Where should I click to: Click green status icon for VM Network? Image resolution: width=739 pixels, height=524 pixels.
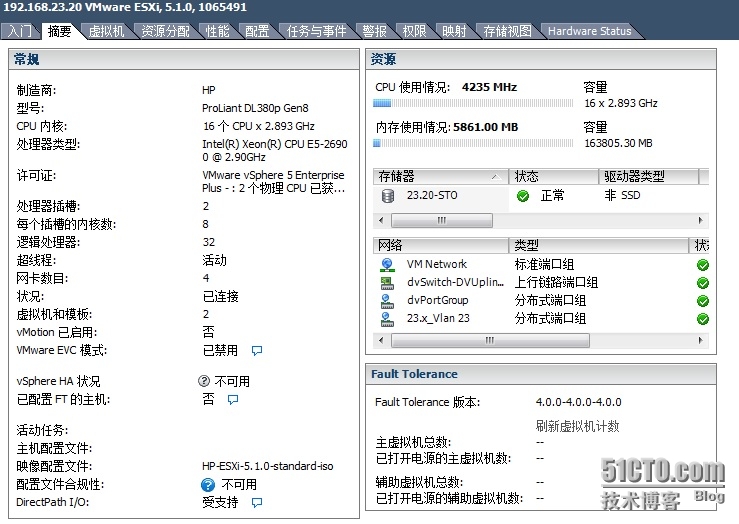[703, 265]
